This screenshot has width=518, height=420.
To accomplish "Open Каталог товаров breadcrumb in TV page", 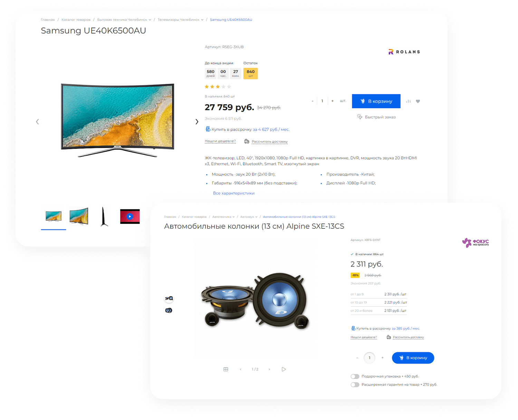I will tap(76, 20).
